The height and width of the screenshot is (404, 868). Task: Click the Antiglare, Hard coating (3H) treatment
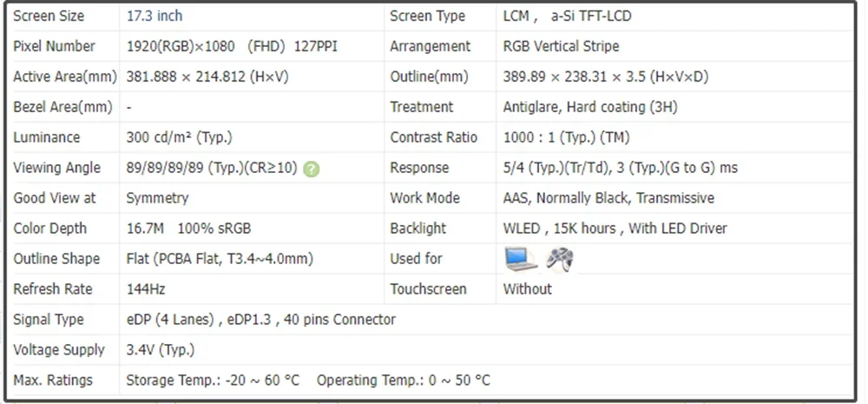point(590,107)
